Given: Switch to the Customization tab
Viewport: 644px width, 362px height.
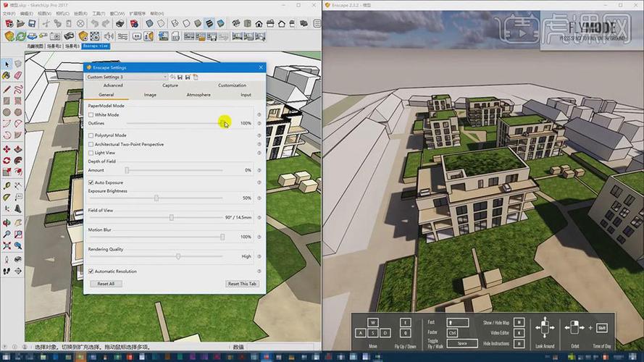Looking at the screenshot, I should pyautogui.click(x=232, y=85).
